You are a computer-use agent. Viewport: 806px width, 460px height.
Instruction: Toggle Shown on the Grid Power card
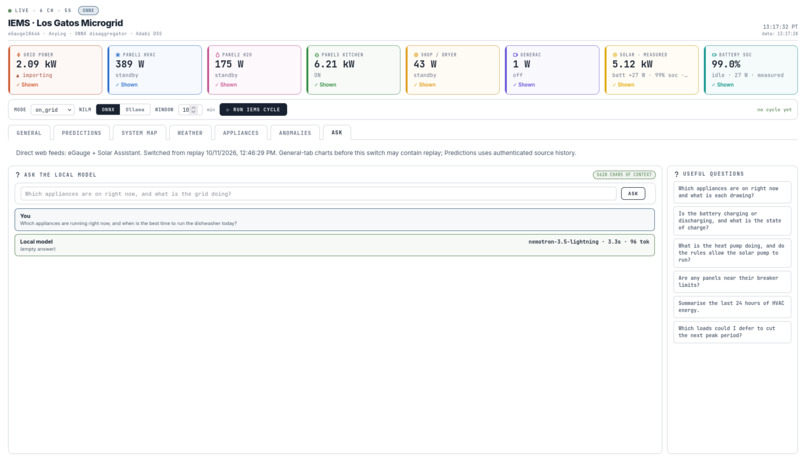(x=27, y=85)
